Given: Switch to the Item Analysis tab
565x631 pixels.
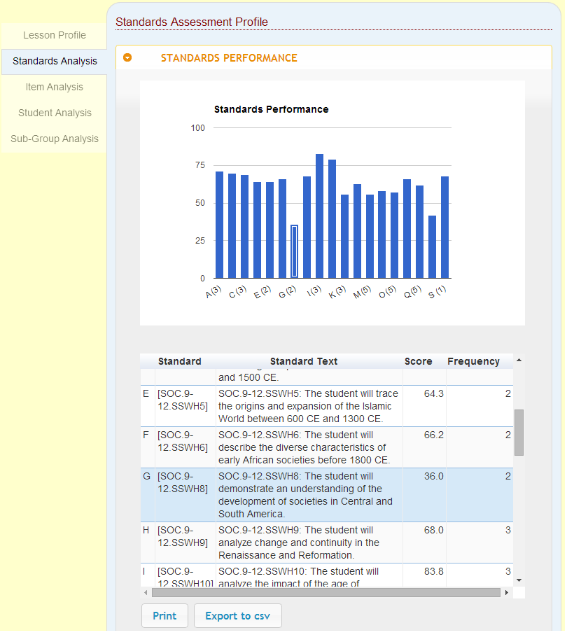Looking at the screenshot, I should (54, 87).
